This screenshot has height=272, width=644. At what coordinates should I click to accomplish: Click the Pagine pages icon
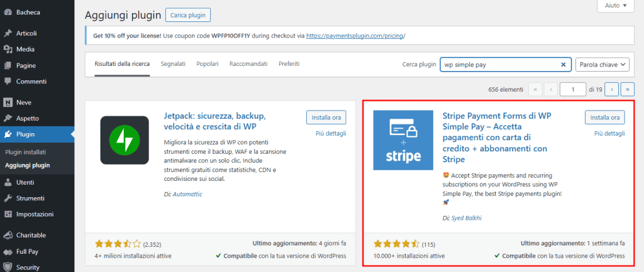(x=8, y=65)
